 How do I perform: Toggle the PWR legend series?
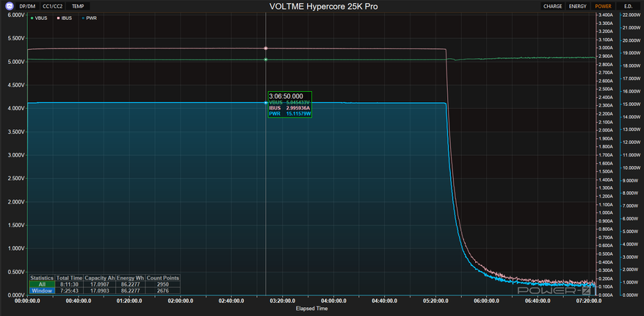pyautogui.click(x=89, y=18)
